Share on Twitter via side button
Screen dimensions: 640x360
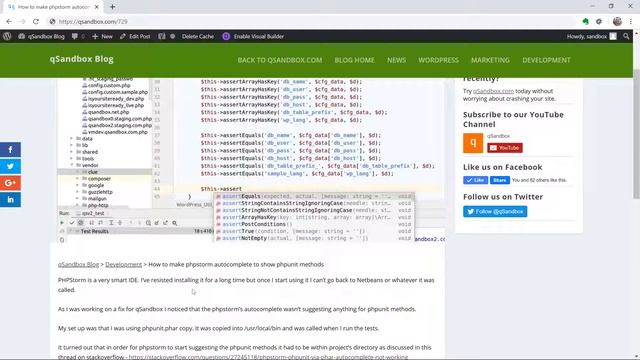click(10, 166)
